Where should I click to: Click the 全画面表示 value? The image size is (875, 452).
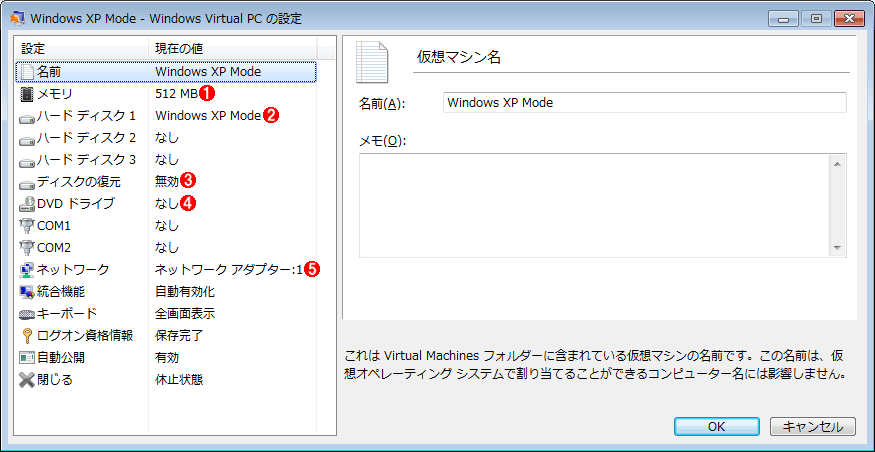[x=185, y=314]
